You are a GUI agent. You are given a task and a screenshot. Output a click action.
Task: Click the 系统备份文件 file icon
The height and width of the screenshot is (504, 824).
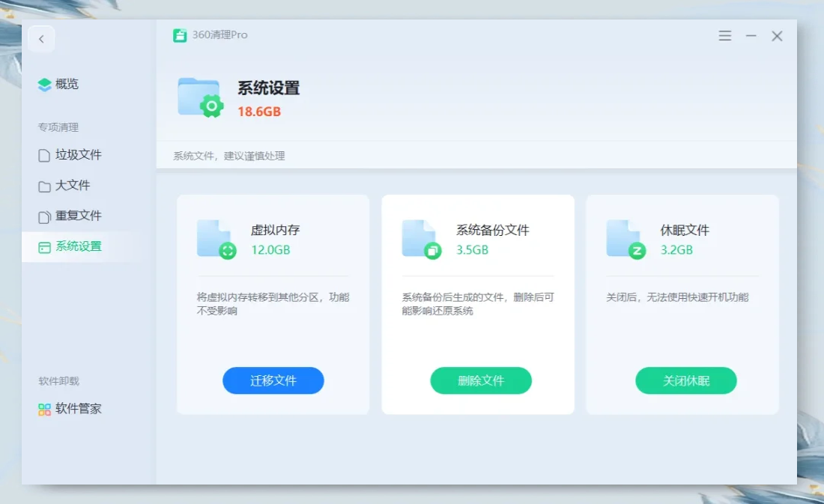(x=422, y=240)
